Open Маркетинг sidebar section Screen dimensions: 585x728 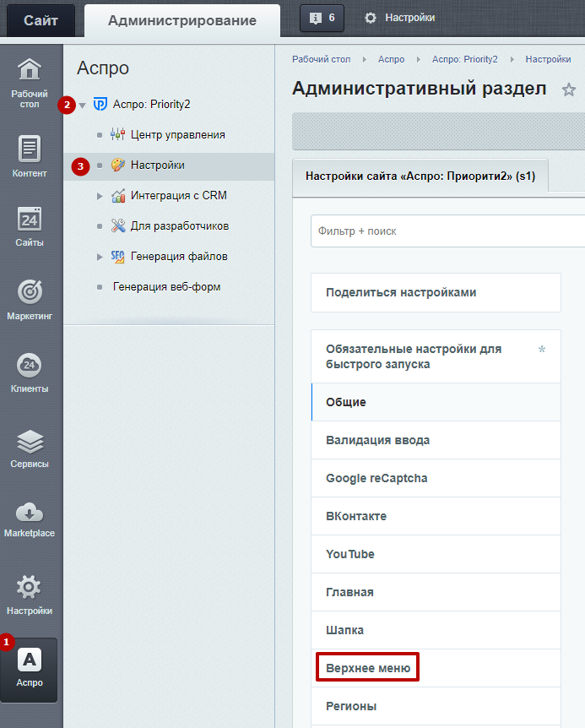(30, 300)
